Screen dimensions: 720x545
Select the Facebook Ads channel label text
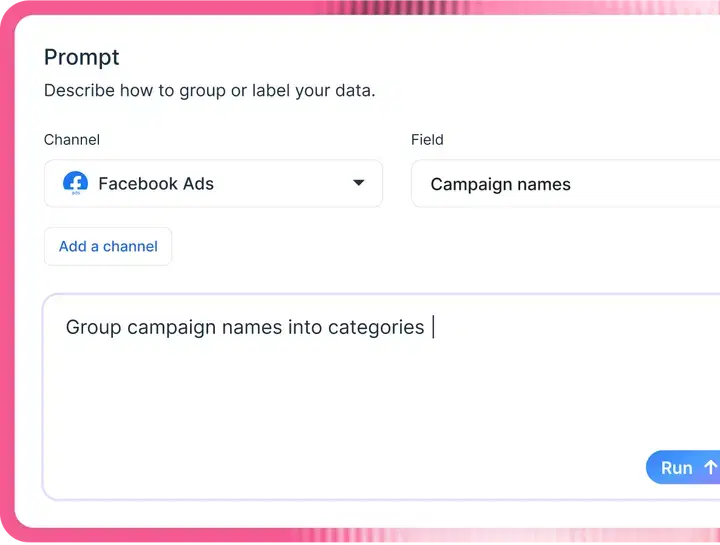pyautogui.click(x=156, y=184)
